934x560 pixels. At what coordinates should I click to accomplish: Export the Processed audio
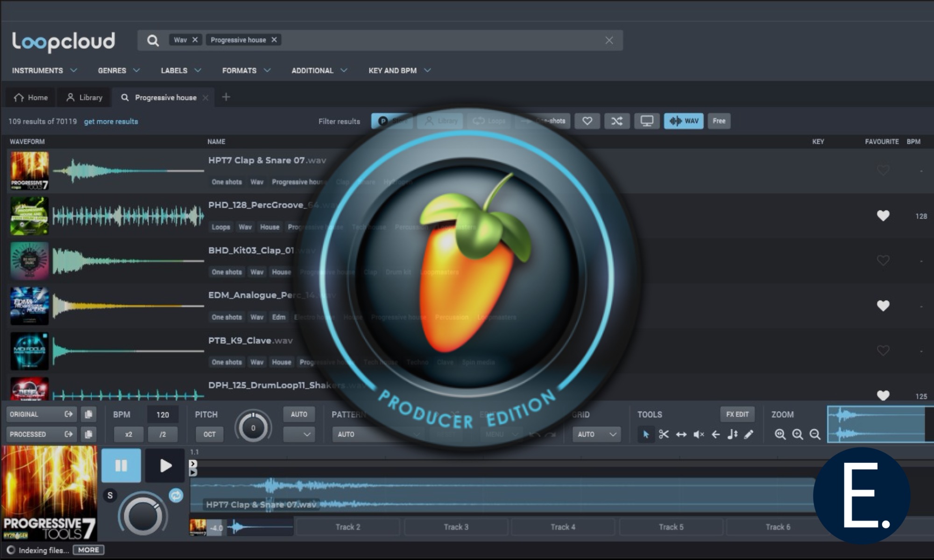click(x=69, y=434)
